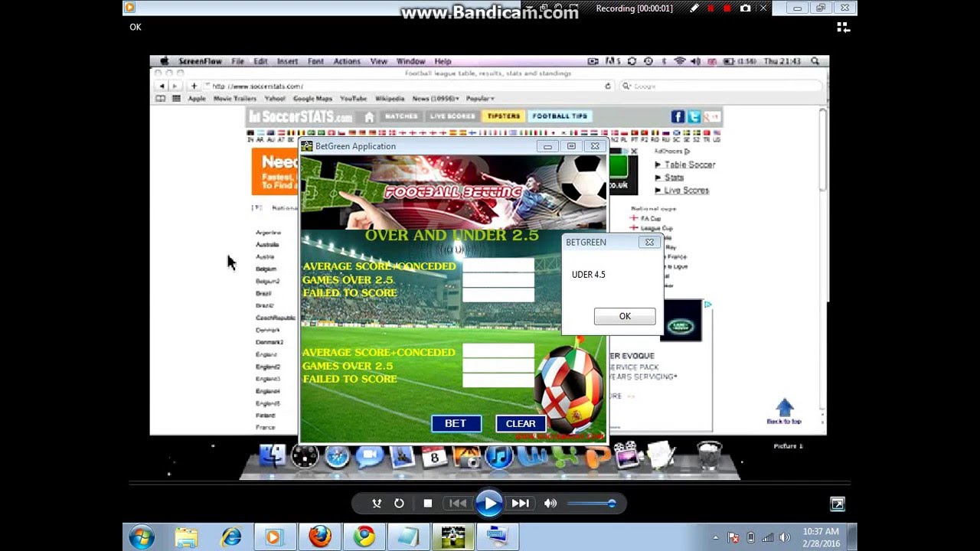Open the Popular bookmarks dropdown
980x551 pixels.
[x=480, y=99]
